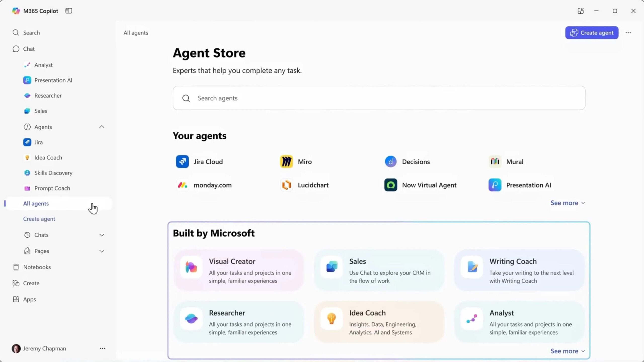Open the Mural agent icon

click(x=495, y=162)
